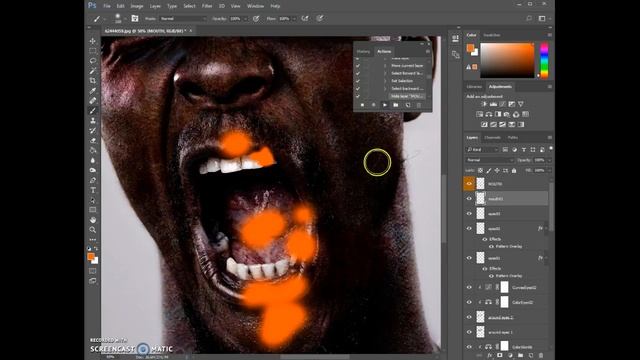Click the foreground color swatch in toolbox
Screen dimensions: 640x360
[91, 256]
